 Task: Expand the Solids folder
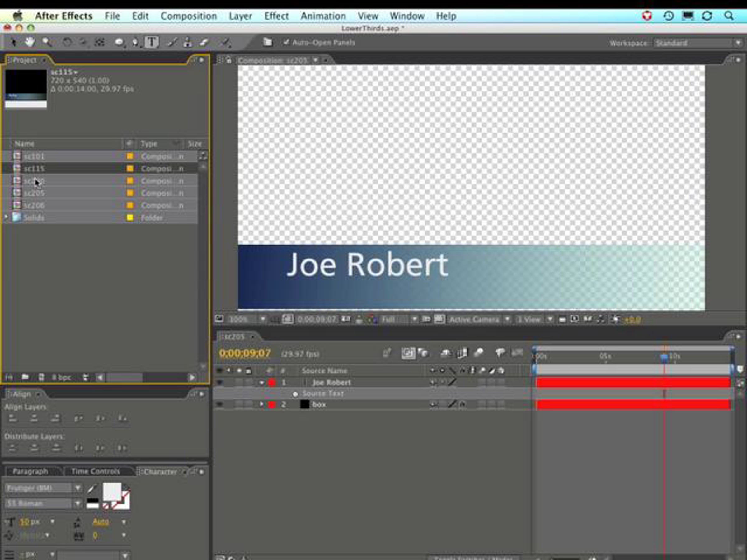(6, 217)
